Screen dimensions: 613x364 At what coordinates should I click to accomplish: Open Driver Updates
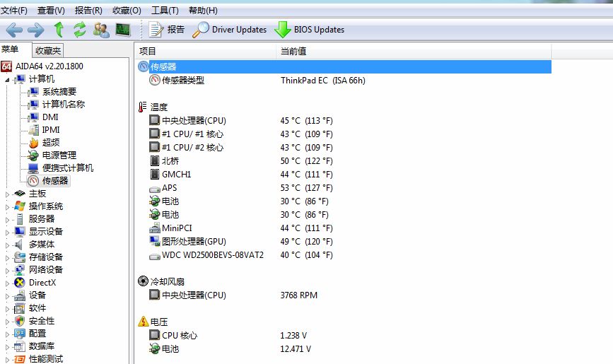click(x=230, y=30)
